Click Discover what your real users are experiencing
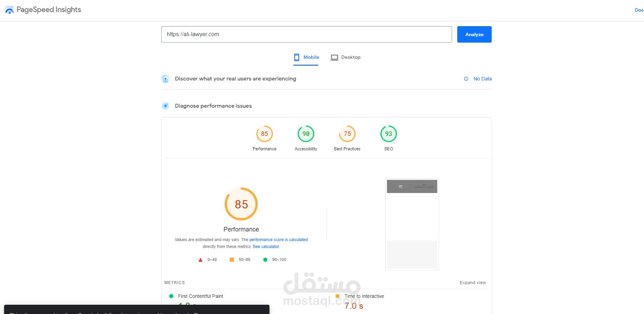The image size is (644, 314). (x=235, y=79)
